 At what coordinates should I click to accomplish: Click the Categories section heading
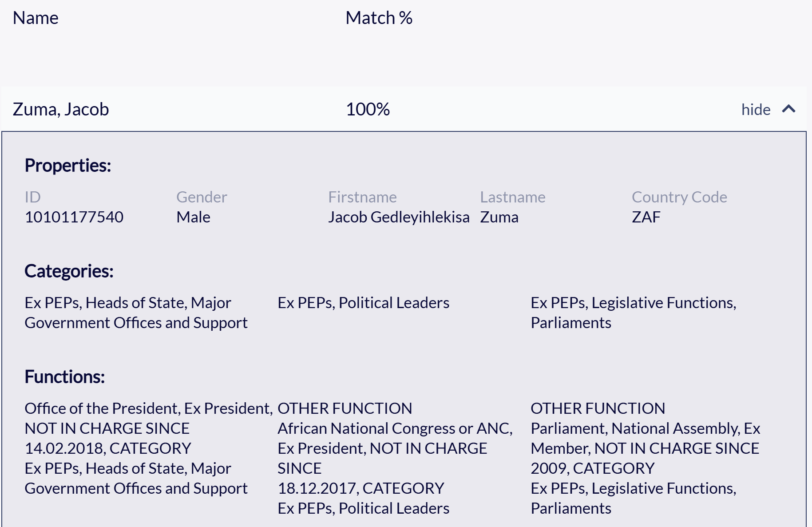[x=69, y=271]
